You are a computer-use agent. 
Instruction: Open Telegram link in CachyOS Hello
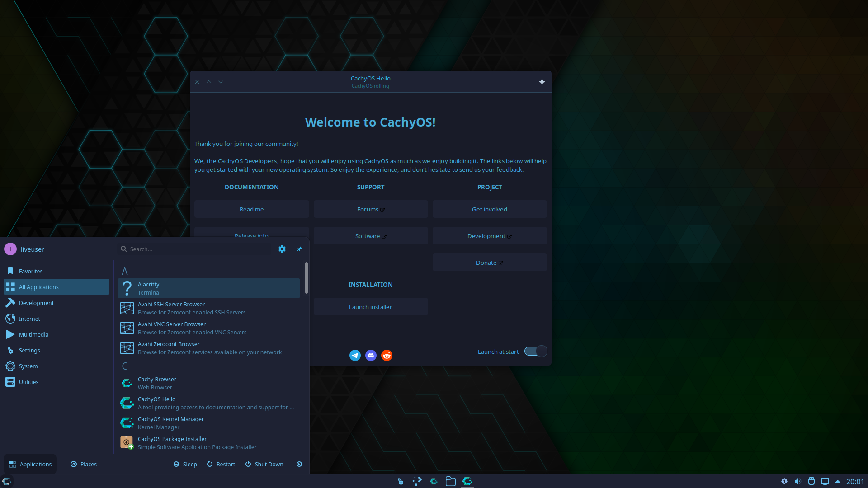click(x=355, y=355)
